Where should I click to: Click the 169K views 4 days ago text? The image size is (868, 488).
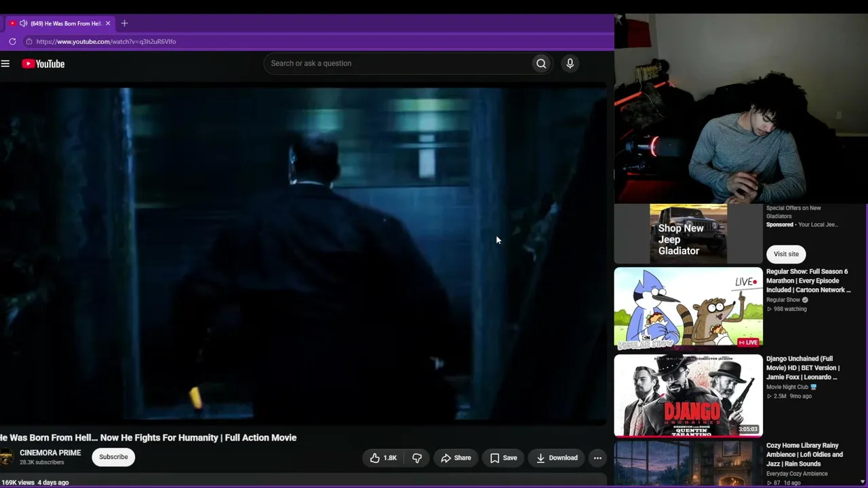point(35,483)
